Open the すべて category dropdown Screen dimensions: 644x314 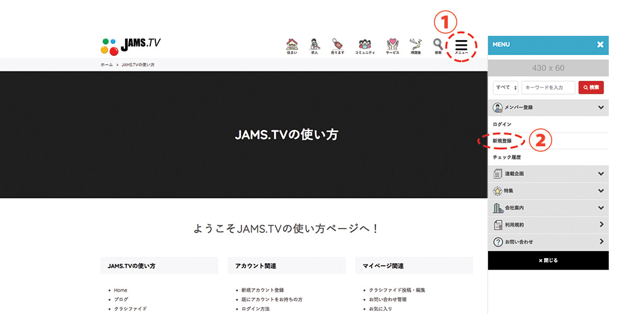[x=505, y=87]
